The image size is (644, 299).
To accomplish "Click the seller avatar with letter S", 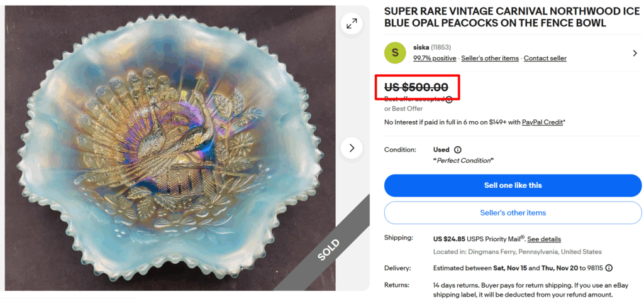I will click(x=395, y=52).
